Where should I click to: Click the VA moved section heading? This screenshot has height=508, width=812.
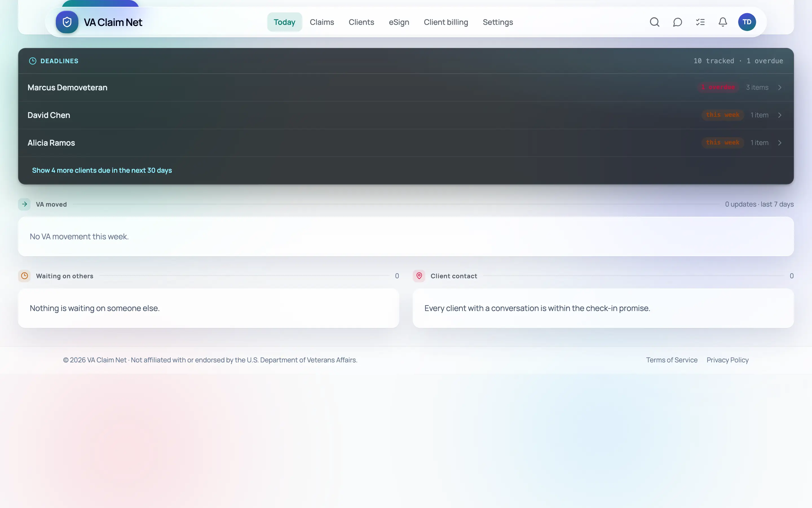51,204
